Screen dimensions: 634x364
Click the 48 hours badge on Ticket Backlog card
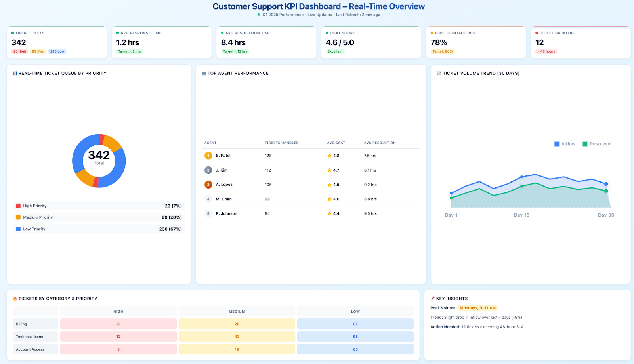pyautogui.click(x=546, y=51)
